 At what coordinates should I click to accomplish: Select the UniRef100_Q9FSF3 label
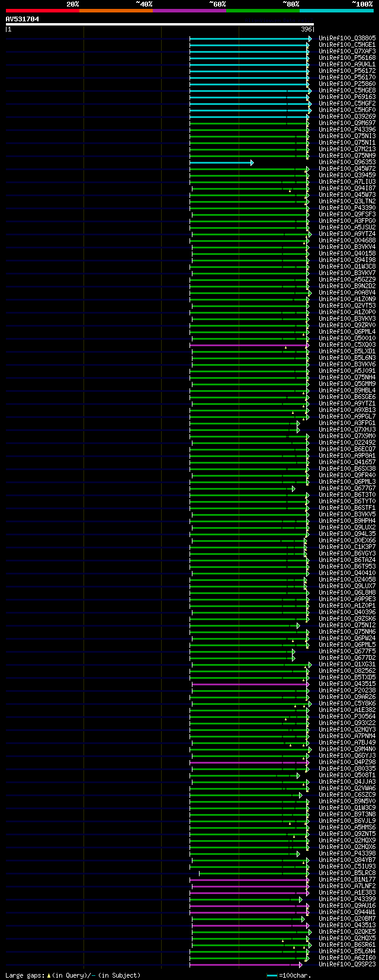pyautogui.click(x=347, y=214)
